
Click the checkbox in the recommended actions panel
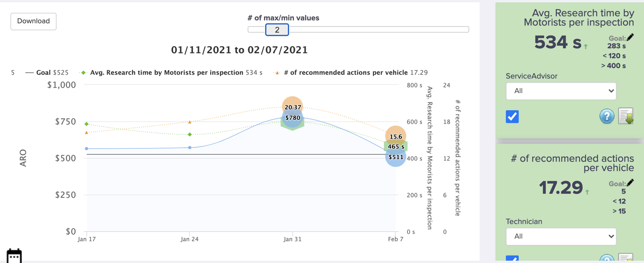pos(512,260)
